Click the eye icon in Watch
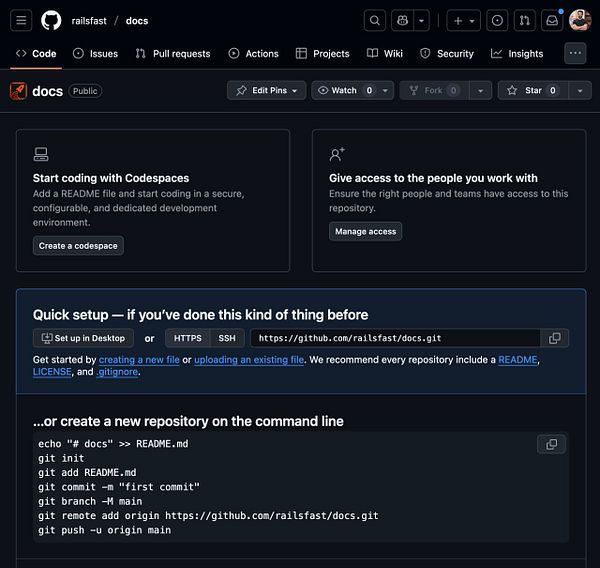This screenshot has height=568, width=600. click(323, 90)
